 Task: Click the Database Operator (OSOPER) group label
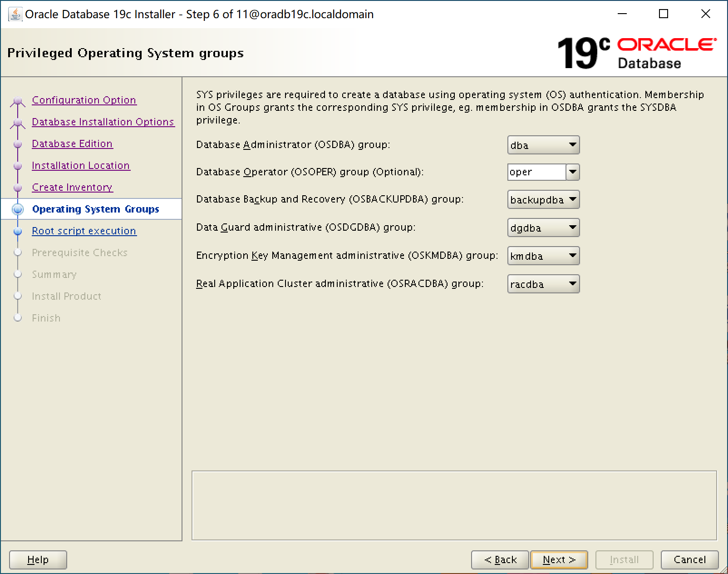(x=310, y=172)
